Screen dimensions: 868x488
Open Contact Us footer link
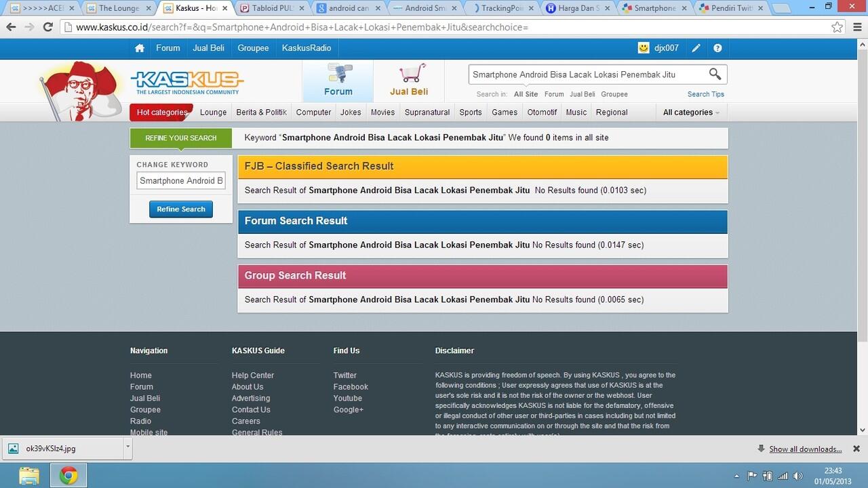[x=251, y=410]
